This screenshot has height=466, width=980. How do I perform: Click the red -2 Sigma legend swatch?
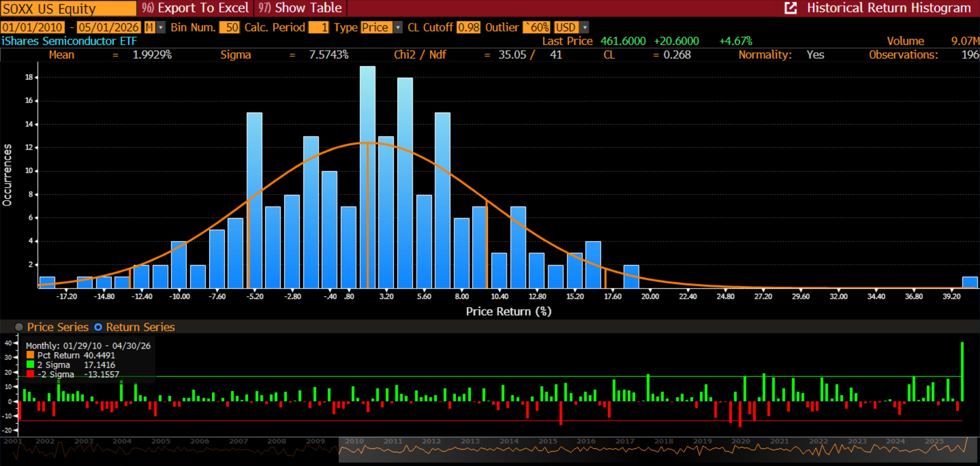point(30,374)
